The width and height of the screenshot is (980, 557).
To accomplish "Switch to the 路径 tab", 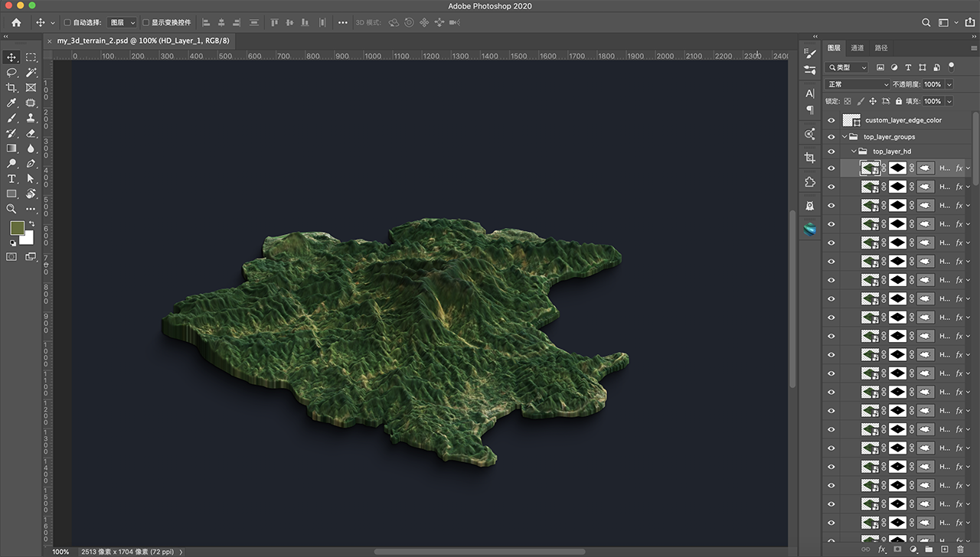I will (881, 47).
